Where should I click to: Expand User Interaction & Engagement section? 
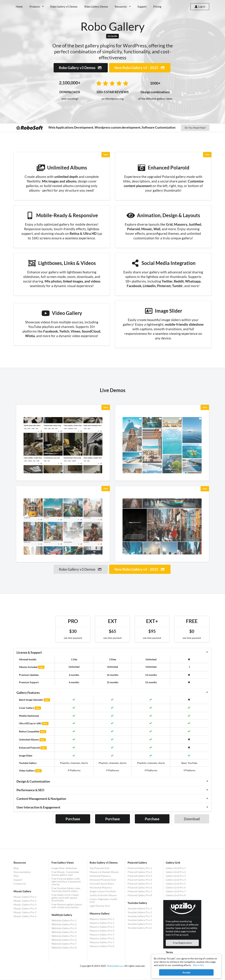[x=113, y=807]
